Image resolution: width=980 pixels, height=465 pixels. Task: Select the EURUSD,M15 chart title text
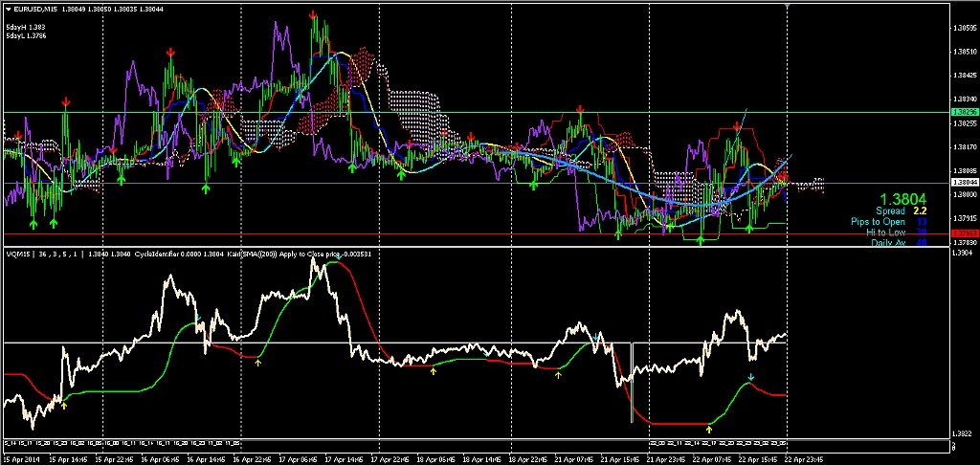(33, 10)
